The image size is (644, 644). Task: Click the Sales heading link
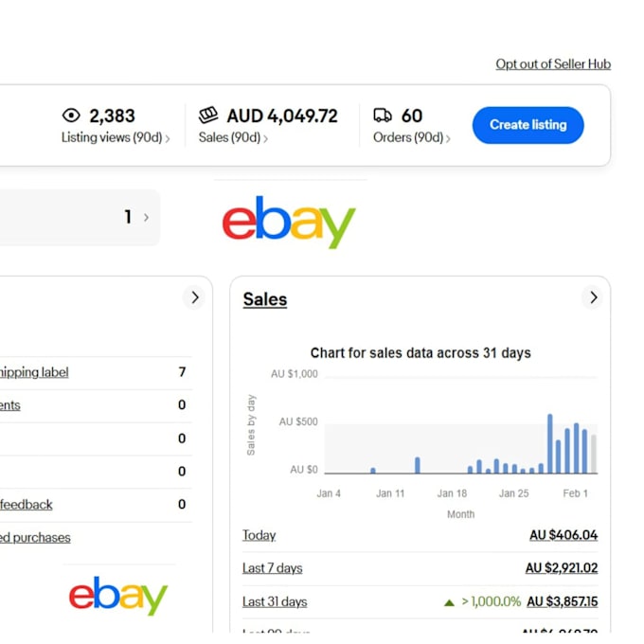[265, 299]
